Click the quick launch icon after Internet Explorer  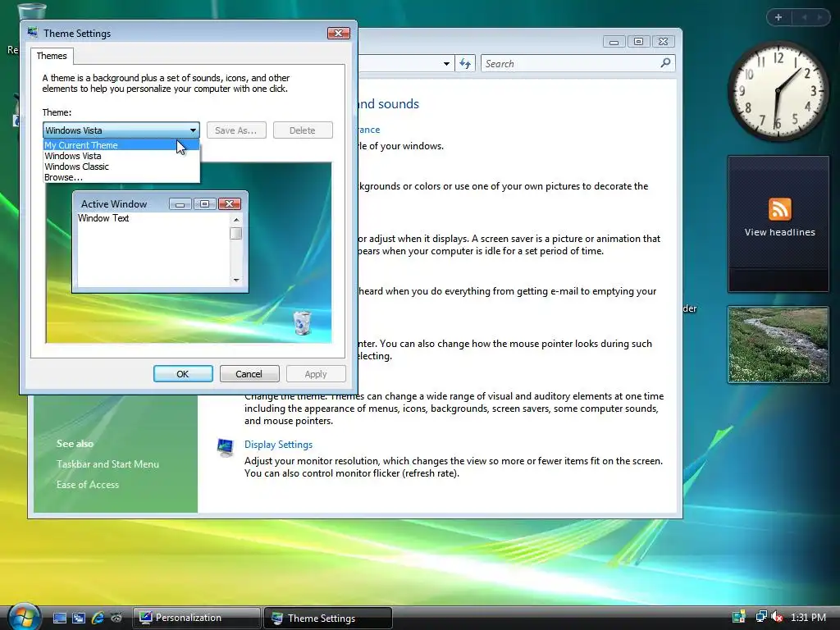116,619
